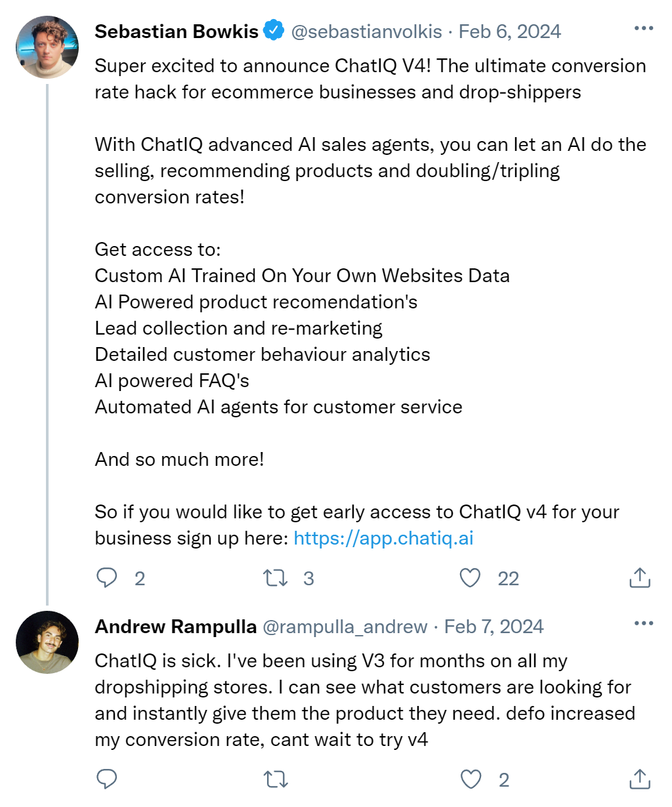Retweet Sebastian's ChatIQ V4 announcement
Screen dimensions: 672x807
click(276, 578)
